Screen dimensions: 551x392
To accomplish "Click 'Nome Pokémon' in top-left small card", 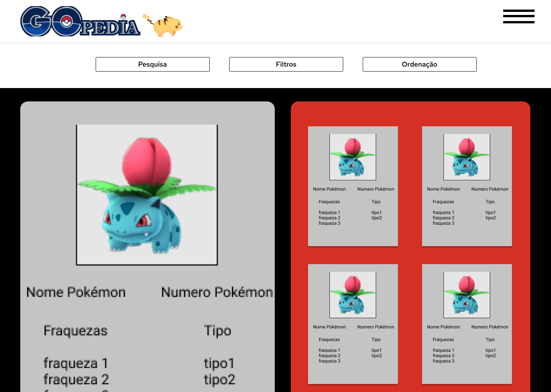I will (x=329, y=189).
